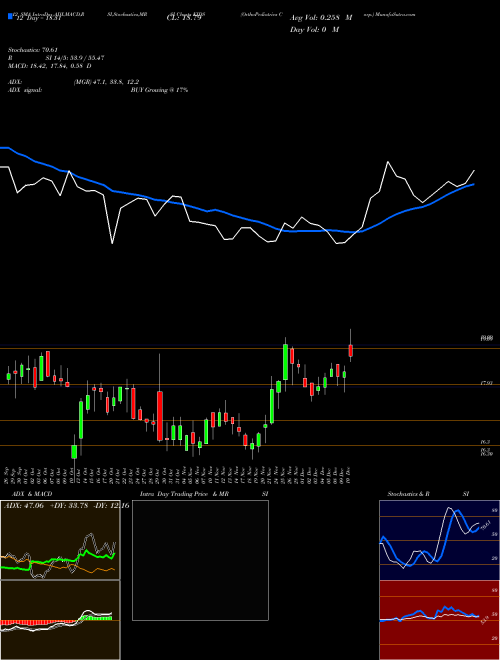This screenshot has height=660, width=500.
Task: Open the MACD histogram panel
Action: tap(60, 620)
